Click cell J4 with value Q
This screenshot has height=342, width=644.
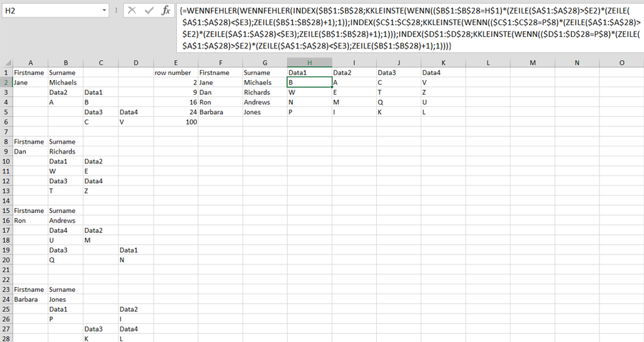tap(399, 102)
